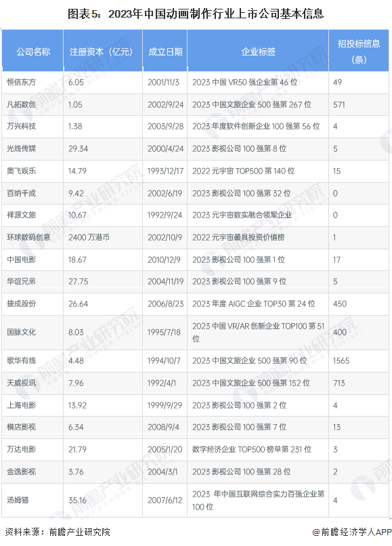Click tag '2023 中国 VR/AR 创新企业 TOP100 第 51 位'
Image resolution: width=392 pixels, height=546 pixels.
tap(258, 332)
